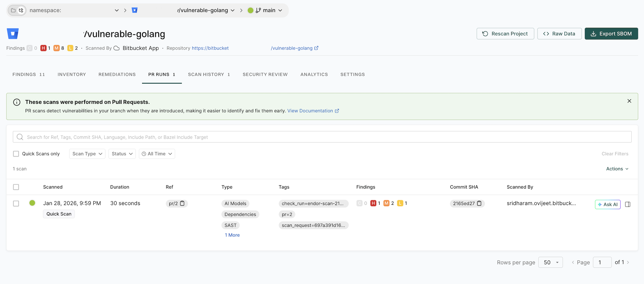Click the info icon in the banner
Viewport: 644px width, 284px height.
17,102
